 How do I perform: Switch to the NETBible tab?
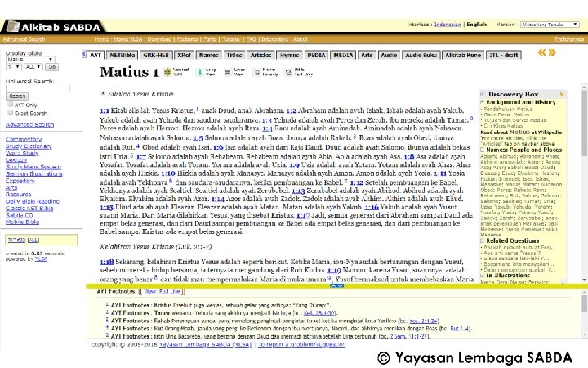pos(122,55)
